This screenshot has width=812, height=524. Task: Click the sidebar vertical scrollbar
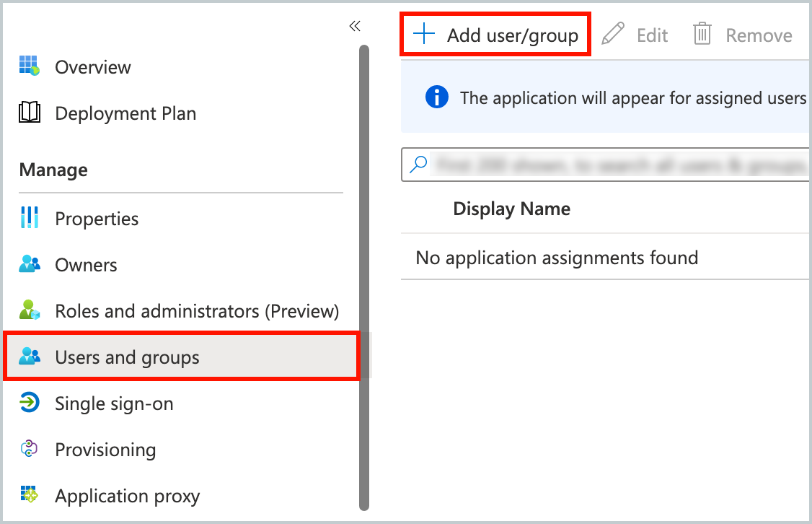click(364, 274)
